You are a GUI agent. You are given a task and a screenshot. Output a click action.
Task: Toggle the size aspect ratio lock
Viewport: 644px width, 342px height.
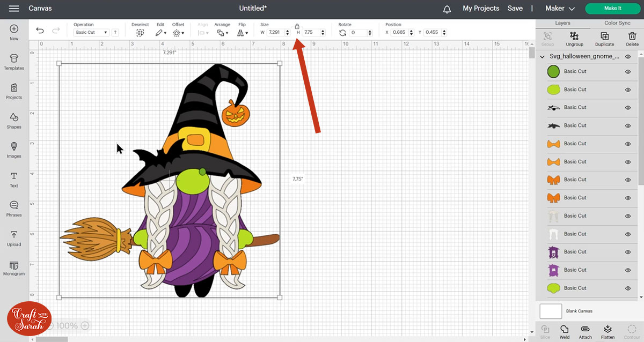point(297,26)
